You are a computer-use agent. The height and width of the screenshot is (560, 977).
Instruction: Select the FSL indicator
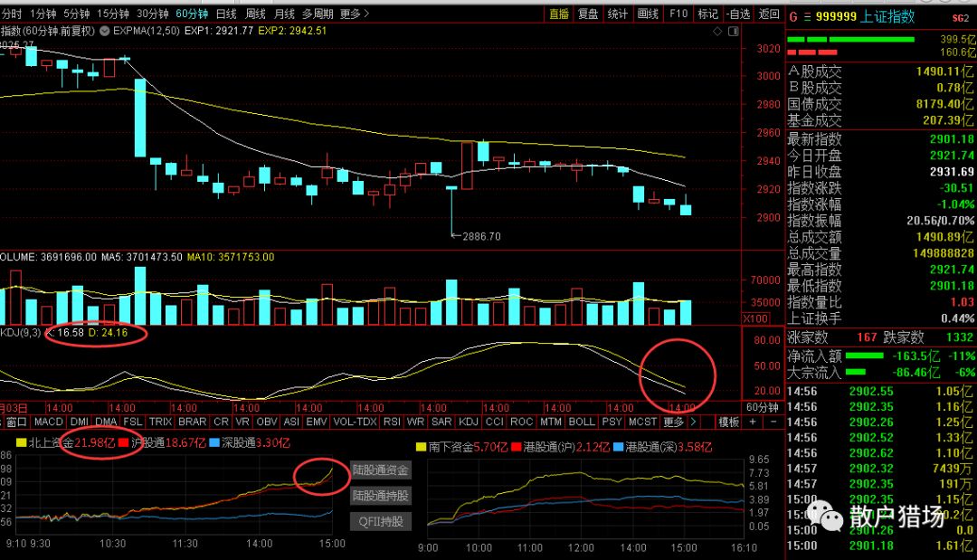tap(133, 422)
